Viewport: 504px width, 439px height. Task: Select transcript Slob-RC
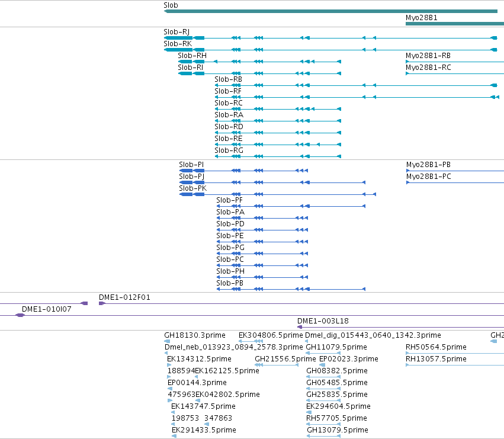229,103
